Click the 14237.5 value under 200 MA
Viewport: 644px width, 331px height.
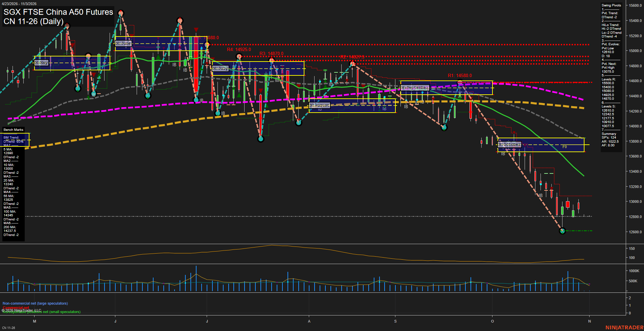tap(10, 231)
